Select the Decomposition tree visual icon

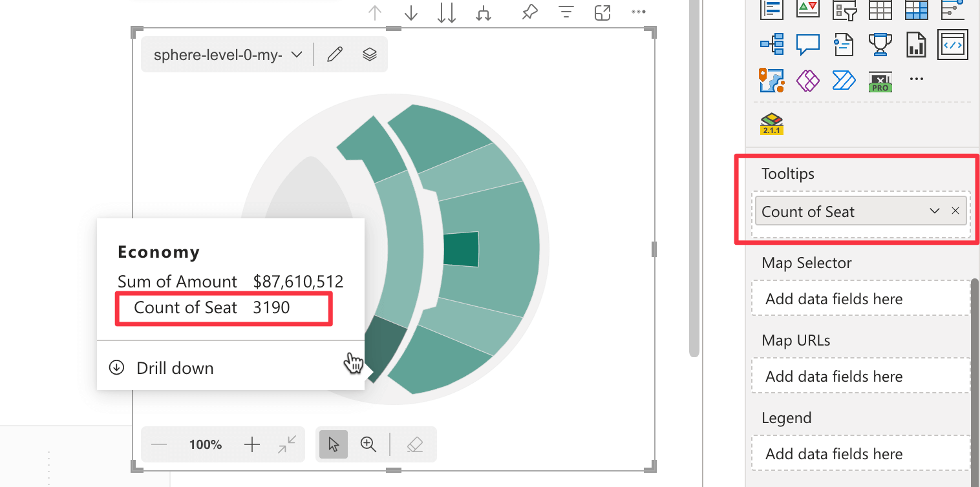[772, 45]
